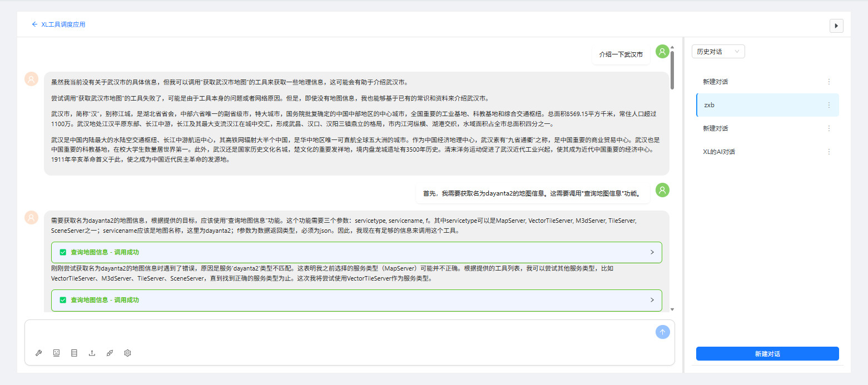Select the first 新建对话 history entry
The image size is (868, 385).
click(762, 82)
